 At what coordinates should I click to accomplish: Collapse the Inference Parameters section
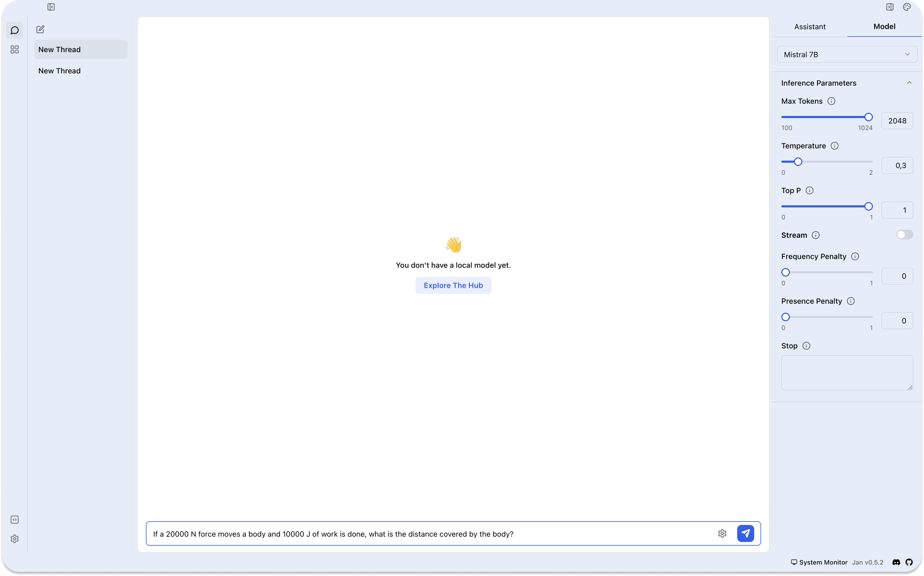(909, 83)
